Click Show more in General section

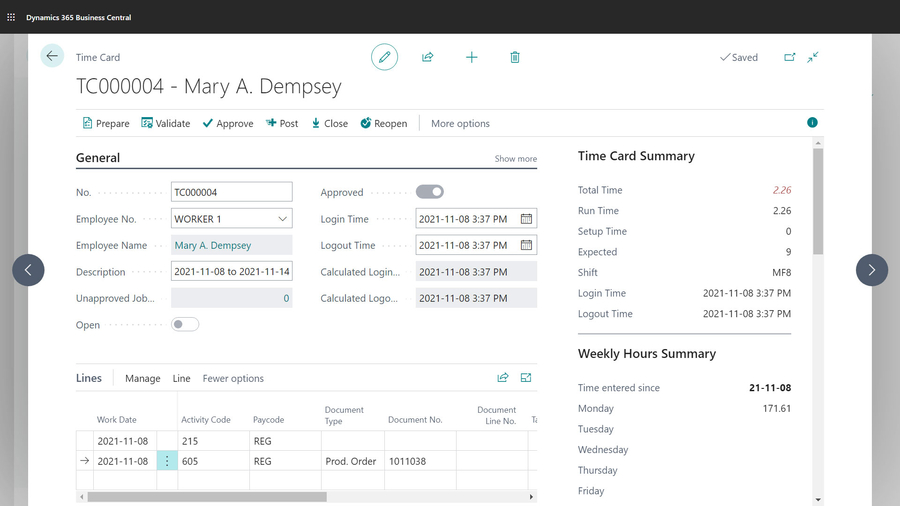point(515,159)
